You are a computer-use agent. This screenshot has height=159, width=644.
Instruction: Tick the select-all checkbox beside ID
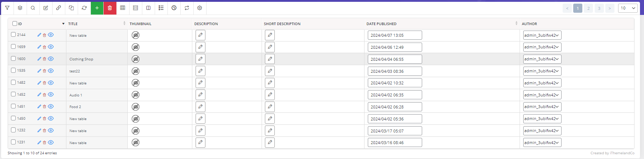tap(15, 24)
